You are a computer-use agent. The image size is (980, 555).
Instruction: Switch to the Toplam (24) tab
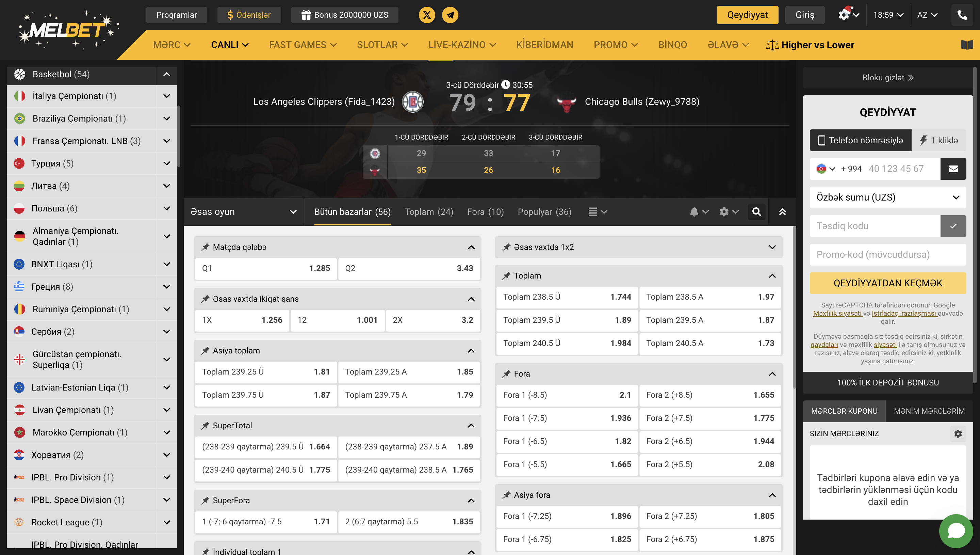point(428,211)
